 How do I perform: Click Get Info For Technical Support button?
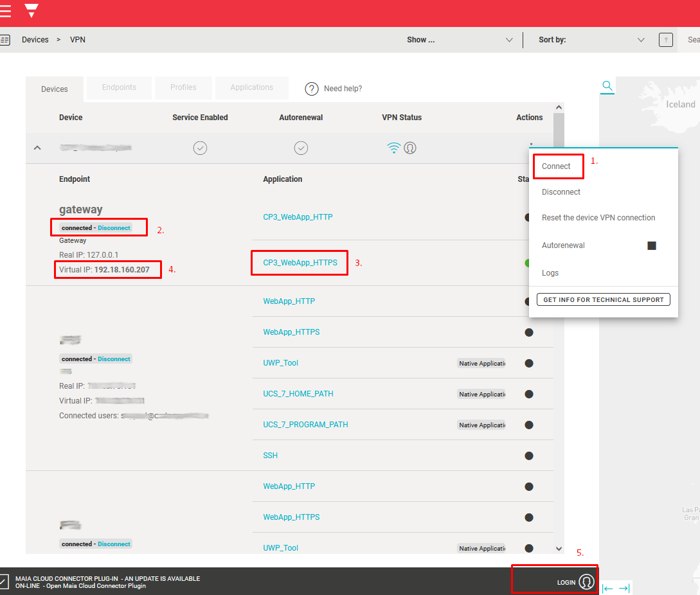point(603,300)
